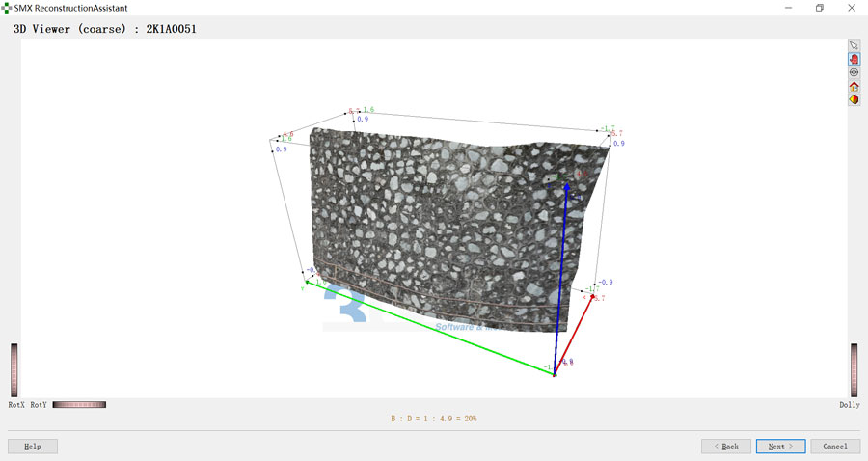Proceed with the Next button

pos(781,447)
